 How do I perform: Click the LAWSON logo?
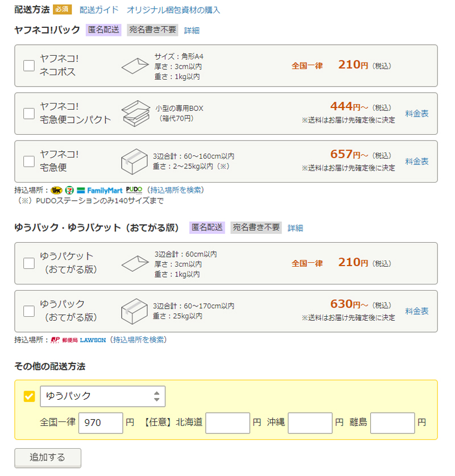point(93,340)
